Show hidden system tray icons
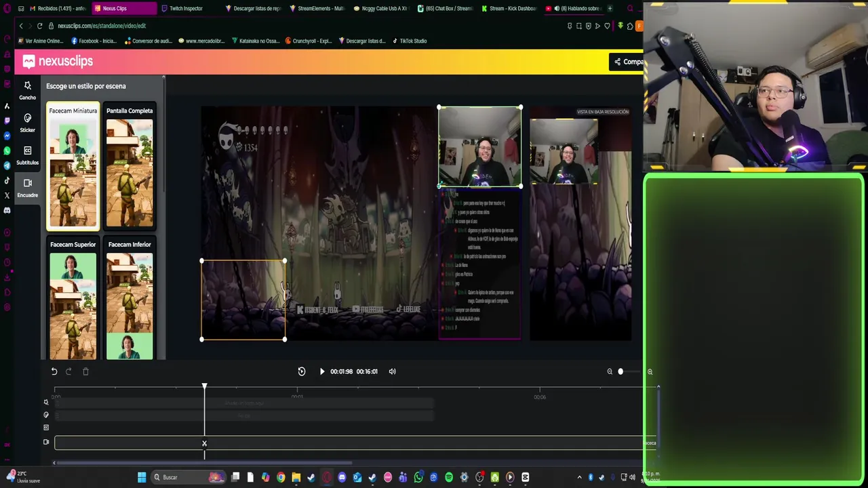The height and width of the screenshot is (488, 868). point(579,477)
